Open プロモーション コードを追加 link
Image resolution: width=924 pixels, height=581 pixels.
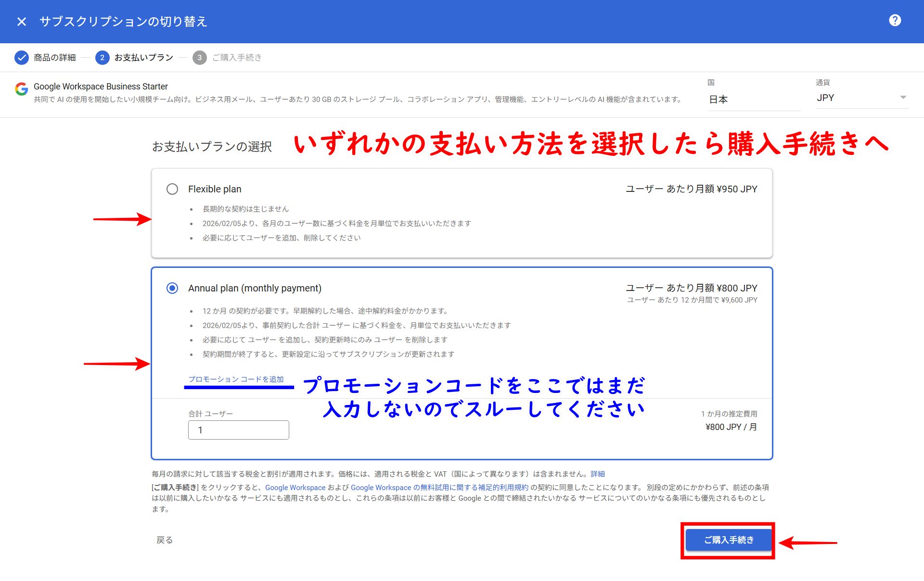click(x=236, y=379)
